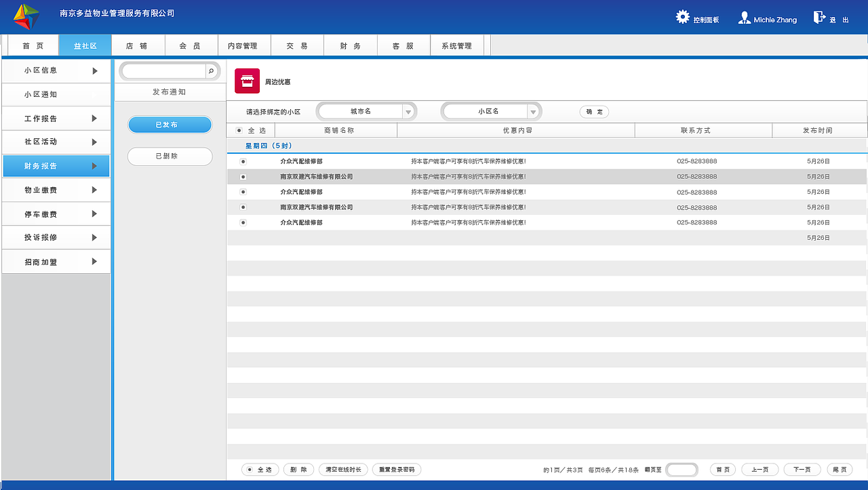Viewport: 868px width, 490px height.
Task: Click the company name 南京多益物业管理服务有限公司
Action: tap(117, 14)
